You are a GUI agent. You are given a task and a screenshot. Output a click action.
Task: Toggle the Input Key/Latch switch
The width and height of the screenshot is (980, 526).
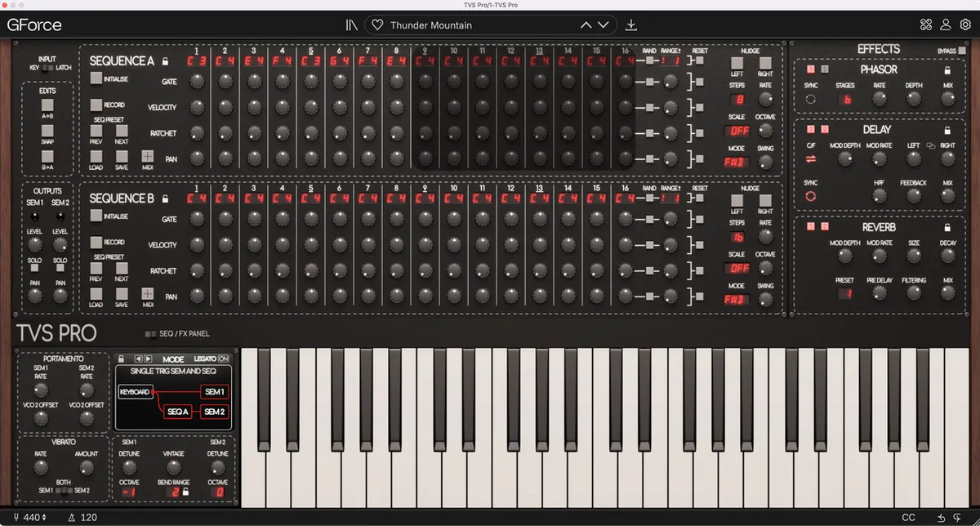pyautogui.click(x=47, y=68)
